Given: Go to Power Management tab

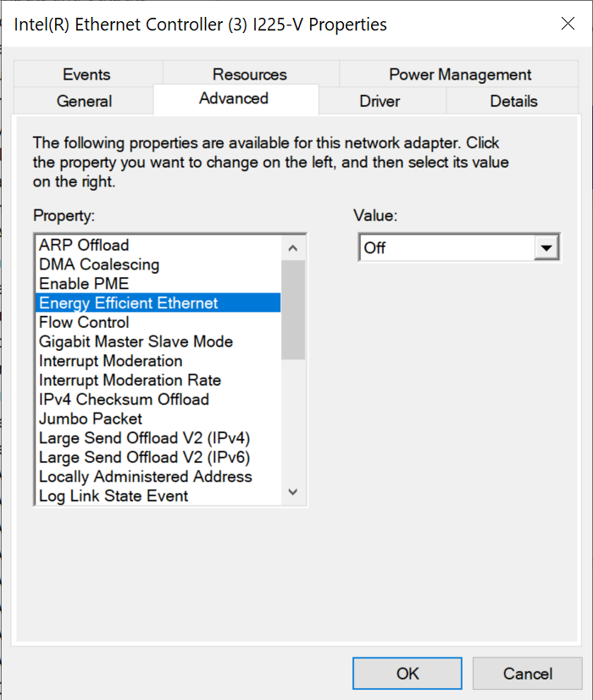Looking at the screenshot, I should 460,75.
